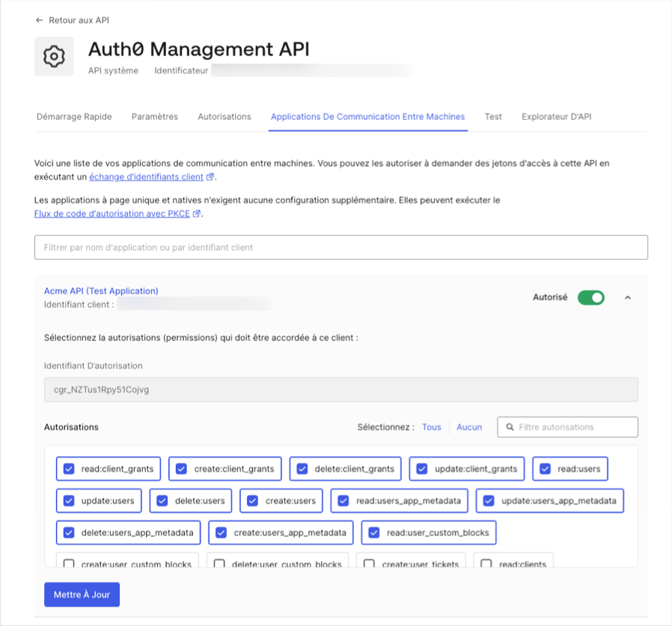
Task: Select Tous to enable all permissions
Action: [x=432, y=427]
